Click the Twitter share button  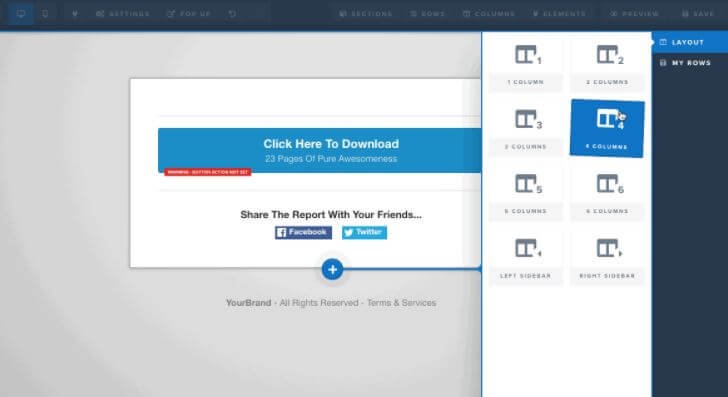364,233
